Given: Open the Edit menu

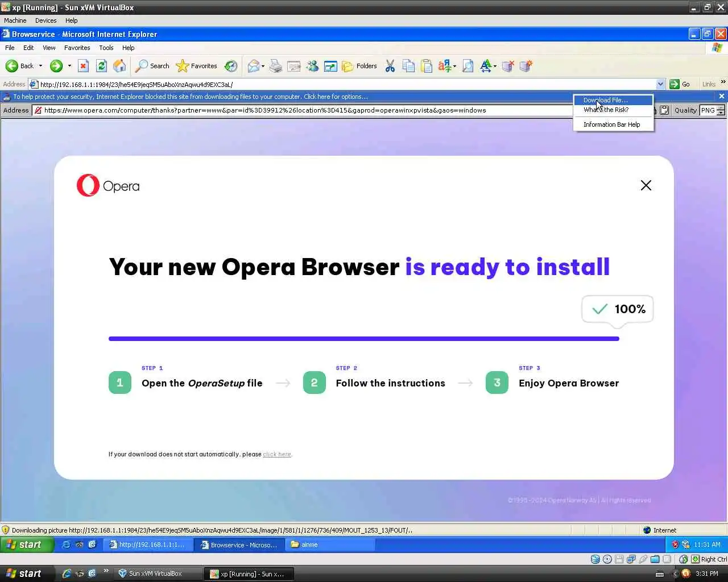Looking at the screenshot, I should click(28, 48).
